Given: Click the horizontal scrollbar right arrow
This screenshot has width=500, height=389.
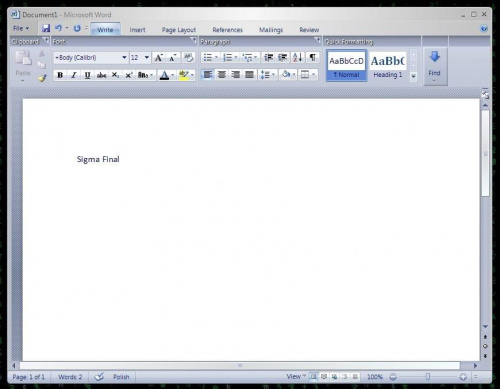Looking at the screenshot, I should click(x=475, y=366).
